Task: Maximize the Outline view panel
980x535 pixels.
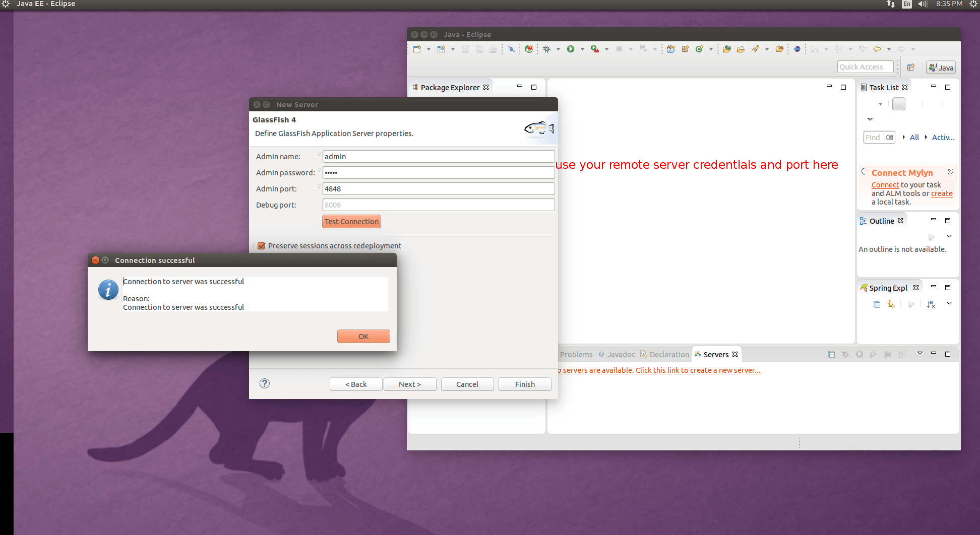Action: (948, 221)
